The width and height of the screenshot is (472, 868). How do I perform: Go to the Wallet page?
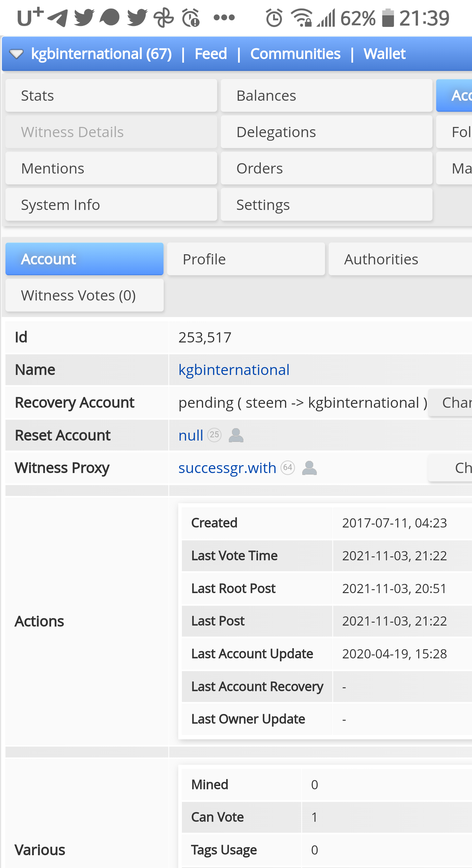384,54
